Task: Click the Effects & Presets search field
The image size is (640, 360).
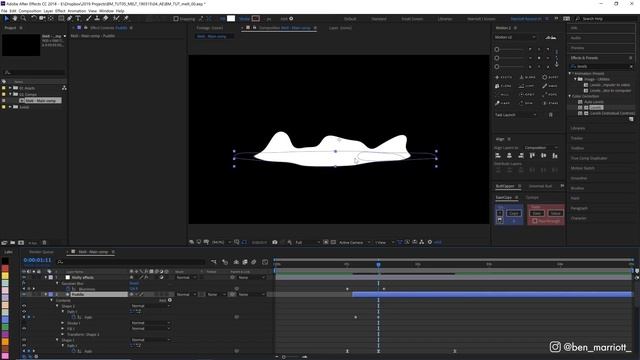Action: click(x=602, y=66)
